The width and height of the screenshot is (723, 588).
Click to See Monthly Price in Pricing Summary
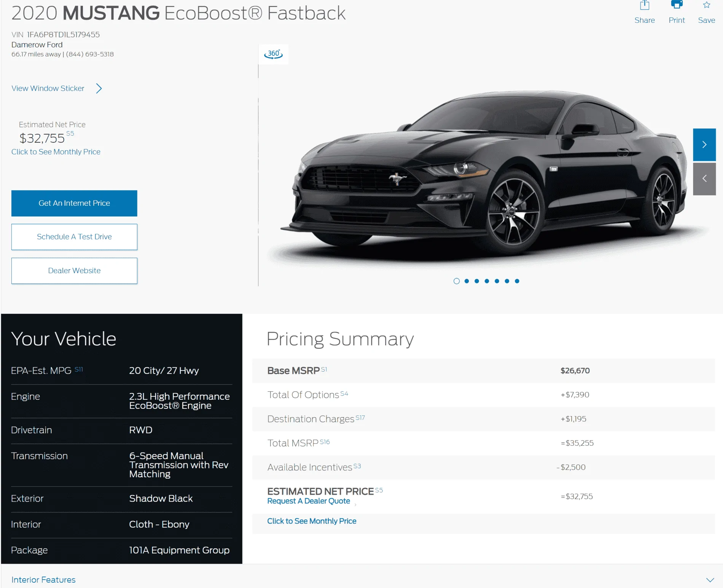(312, 521)
